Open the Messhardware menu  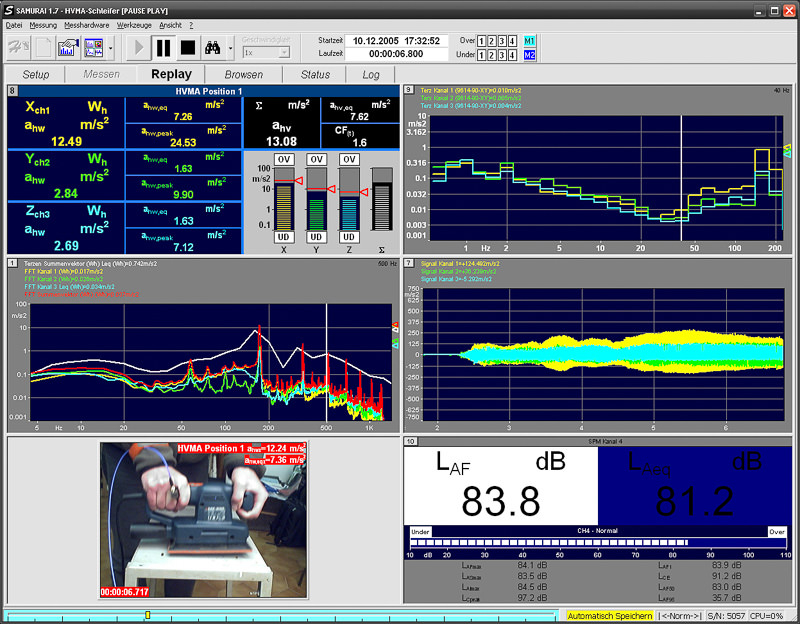[88, 23]
